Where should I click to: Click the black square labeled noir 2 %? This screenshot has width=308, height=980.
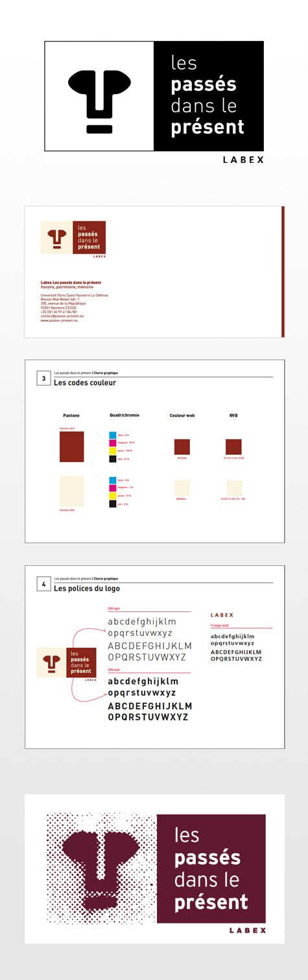click(x=113, y=504)
